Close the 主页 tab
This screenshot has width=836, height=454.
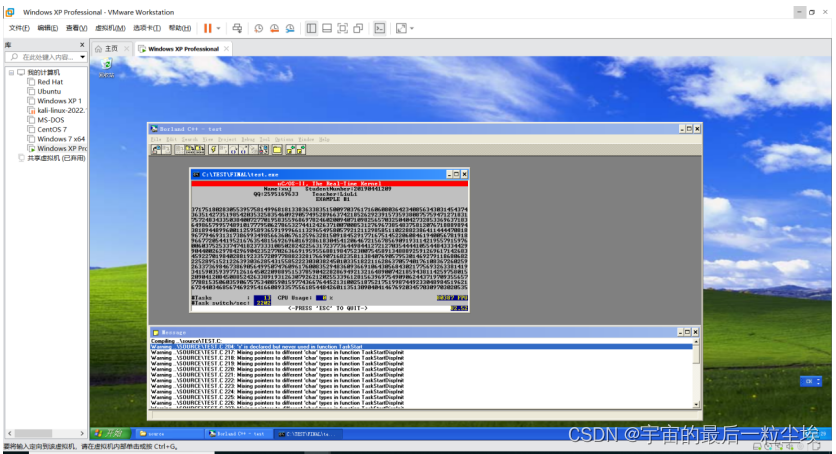click(126, 48)
